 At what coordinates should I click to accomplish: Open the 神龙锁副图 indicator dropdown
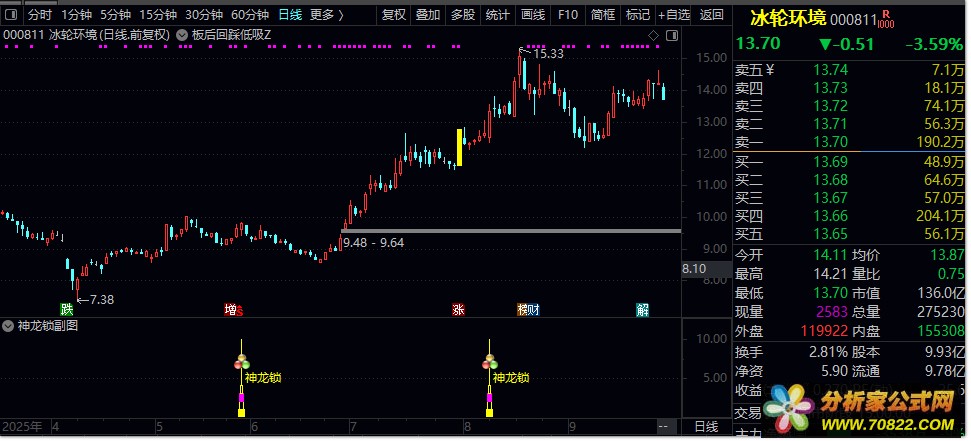(x=9, y=326)
